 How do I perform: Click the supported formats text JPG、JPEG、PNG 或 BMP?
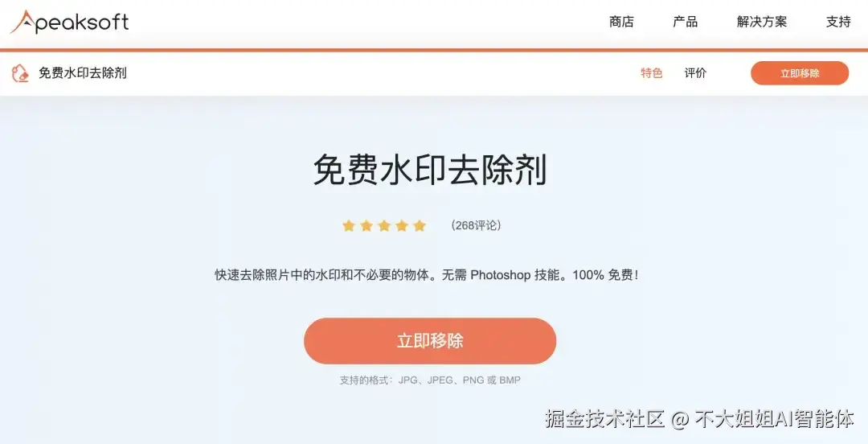(460, 380)
